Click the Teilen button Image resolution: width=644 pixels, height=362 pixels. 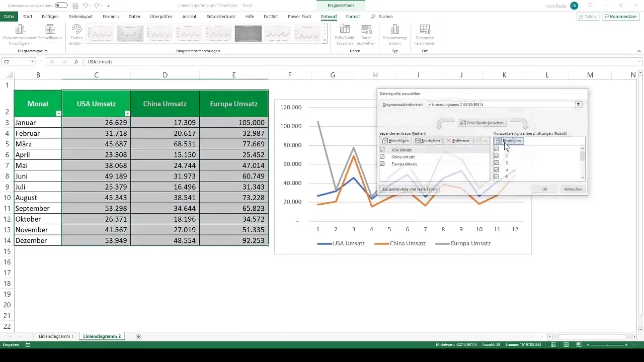(x=588, y=17)
